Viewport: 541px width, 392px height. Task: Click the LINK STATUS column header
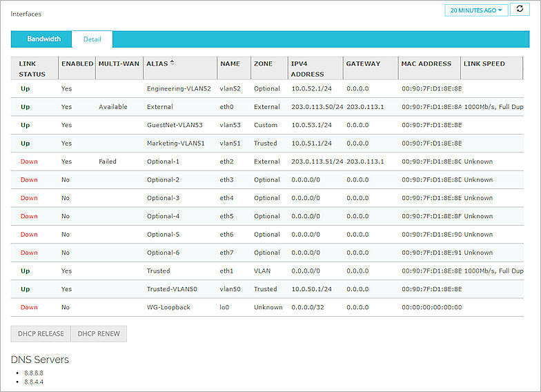[35, 69]
